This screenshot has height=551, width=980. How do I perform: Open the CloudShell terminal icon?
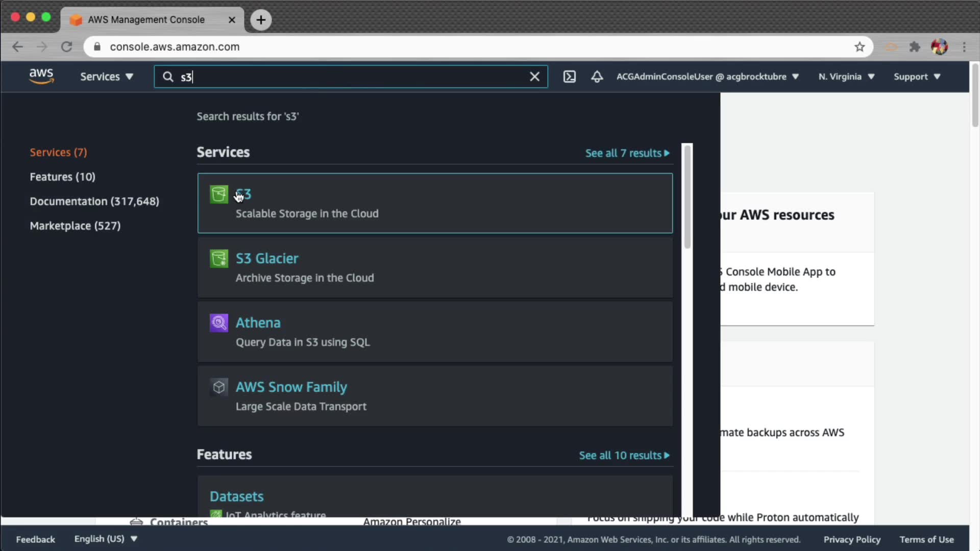(x=569, y=77)
